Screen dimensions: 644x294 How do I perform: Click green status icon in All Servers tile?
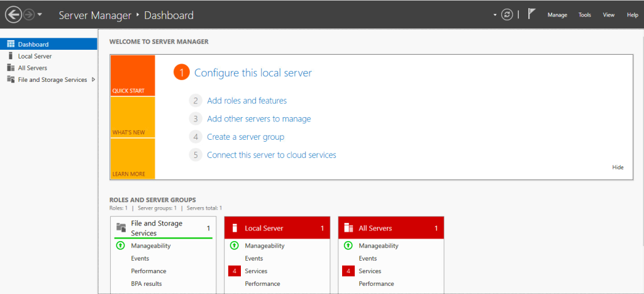347,246
